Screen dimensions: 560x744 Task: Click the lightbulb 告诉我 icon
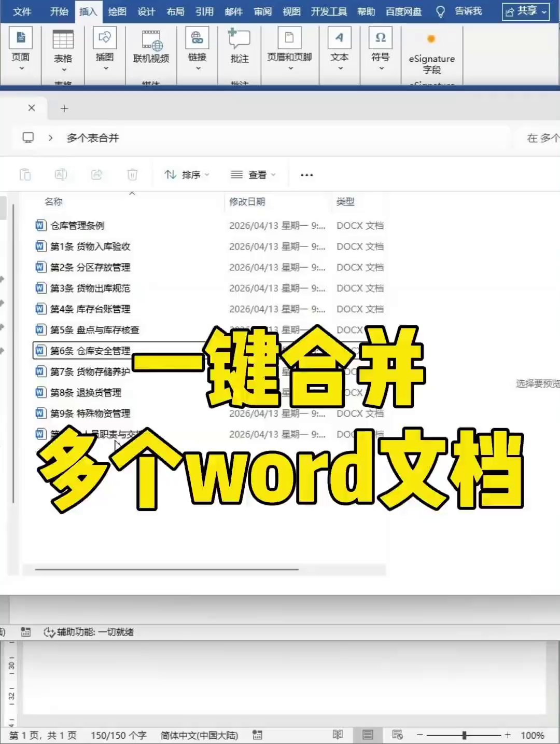coord(440,11)
